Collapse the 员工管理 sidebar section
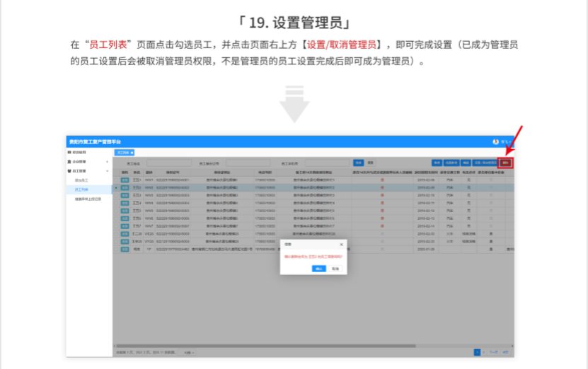The height and width of the screenshot is (369, 588). 107,171
